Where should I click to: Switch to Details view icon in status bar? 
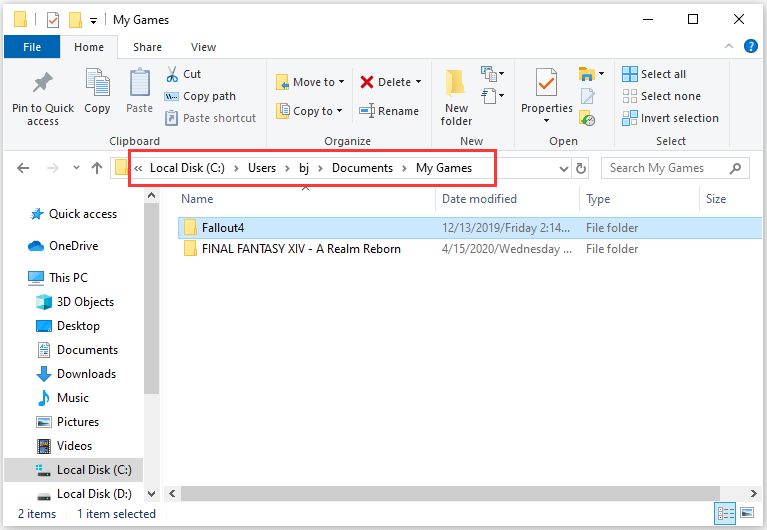pyautogui.click(x=726, y=513)
